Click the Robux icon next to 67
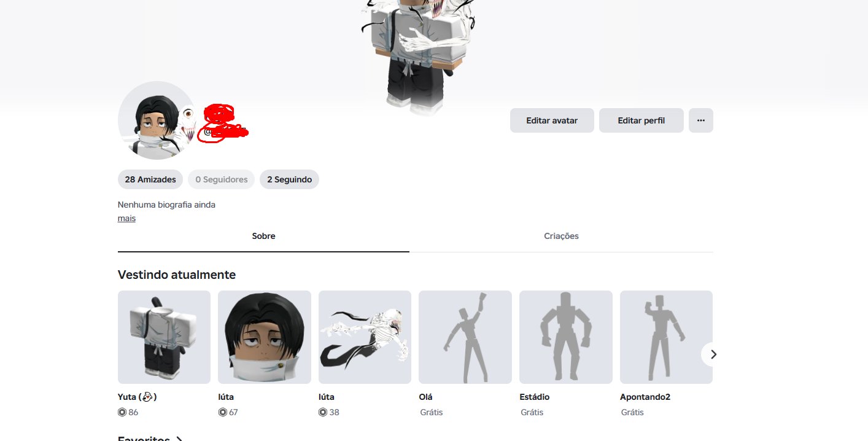This screenshot has width=868, height=441. (222, 412)
